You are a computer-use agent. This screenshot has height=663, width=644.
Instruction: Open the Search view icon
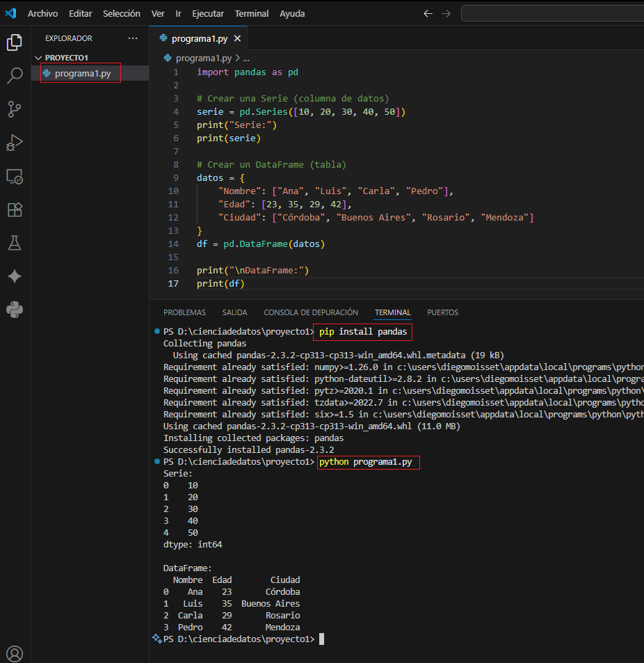coord(14,76)
